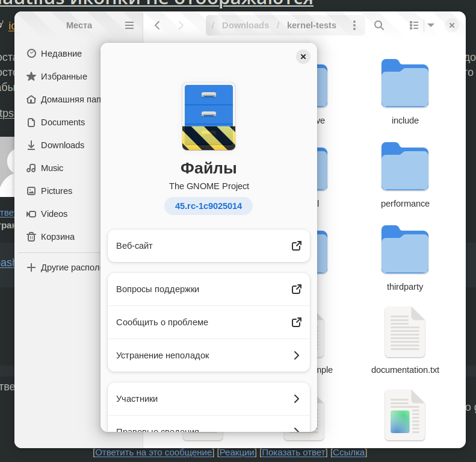
Task: Select the performance folder
Action: tap(405, 175)
